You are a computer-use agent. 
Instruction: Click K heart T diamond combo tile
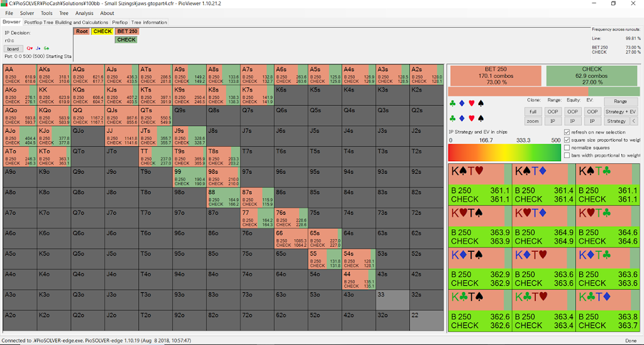pyautogui.click(x=544, y=226)
